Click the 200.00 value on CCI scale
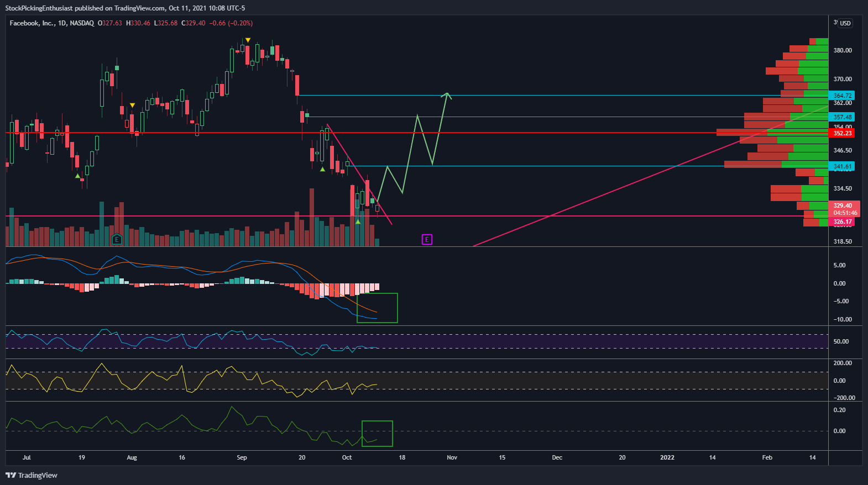 843,363
